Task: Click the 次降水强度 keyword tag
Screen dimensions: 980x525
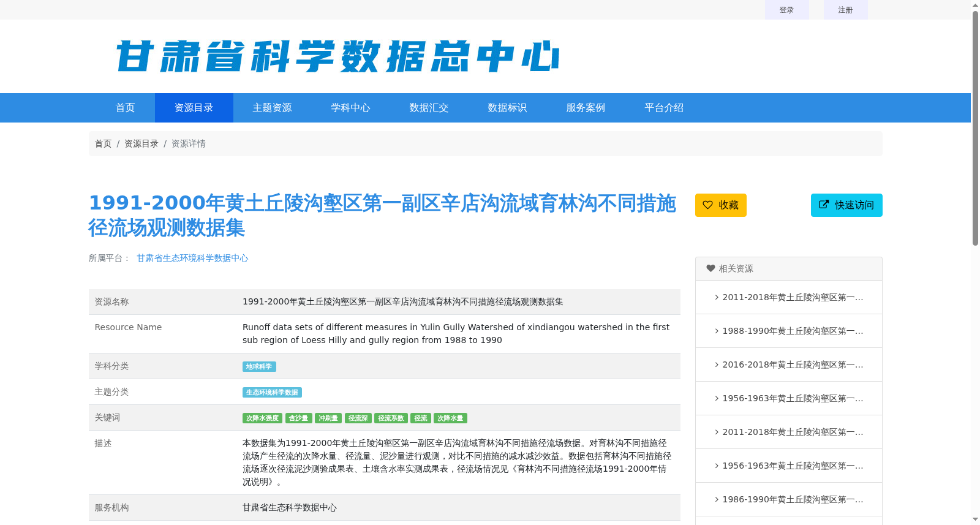Action: pyautogui.click(x=262, y=418)
